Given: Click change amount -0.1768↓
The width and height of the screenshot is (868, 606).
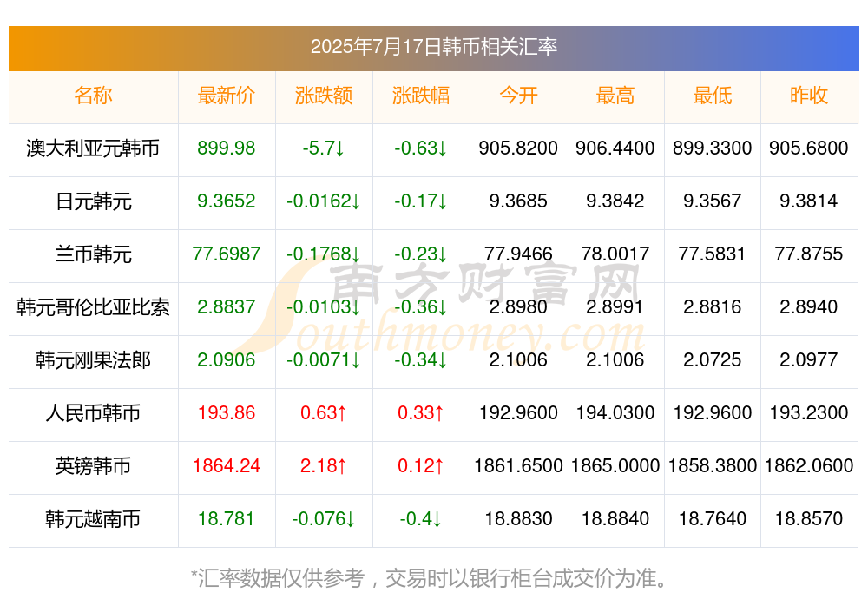Looking at the screenshot, I should pos(324,254).
